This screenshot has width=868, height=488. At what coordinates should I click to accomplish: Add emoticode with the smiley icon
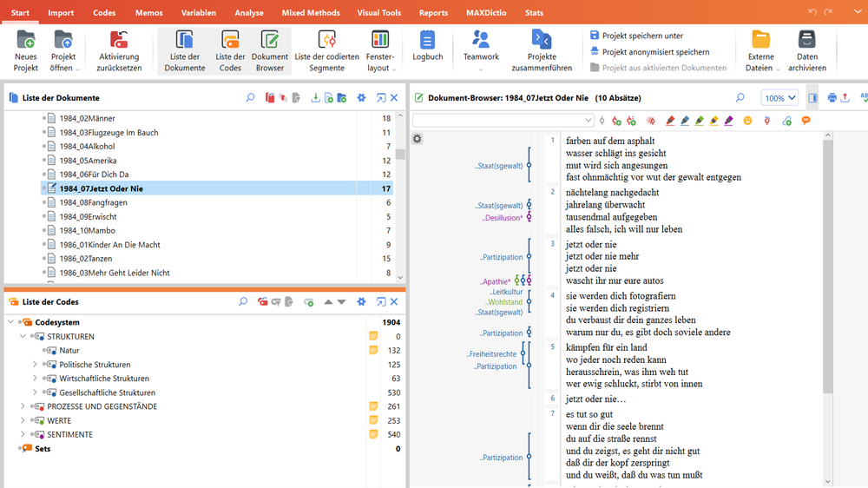coord(747,121)
